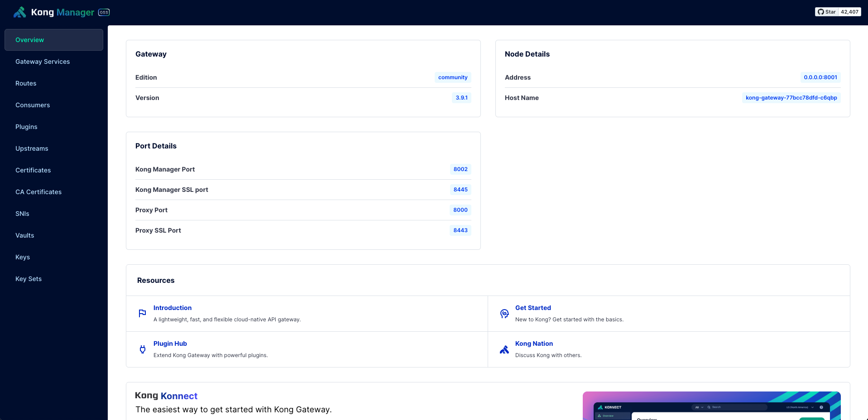
Task: Open SNIs in the sidebar
Action: [x=54, y=214]
